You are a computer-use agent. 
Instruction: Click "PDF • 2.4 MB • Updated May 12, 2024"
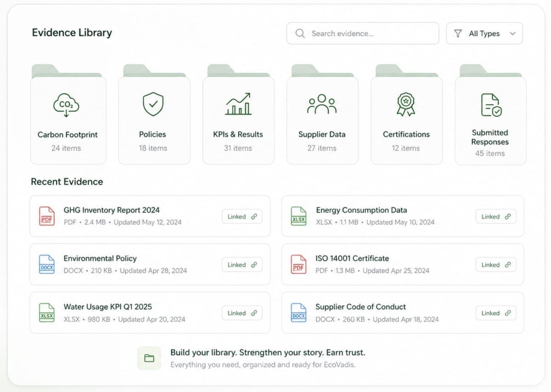click(123, 222)
